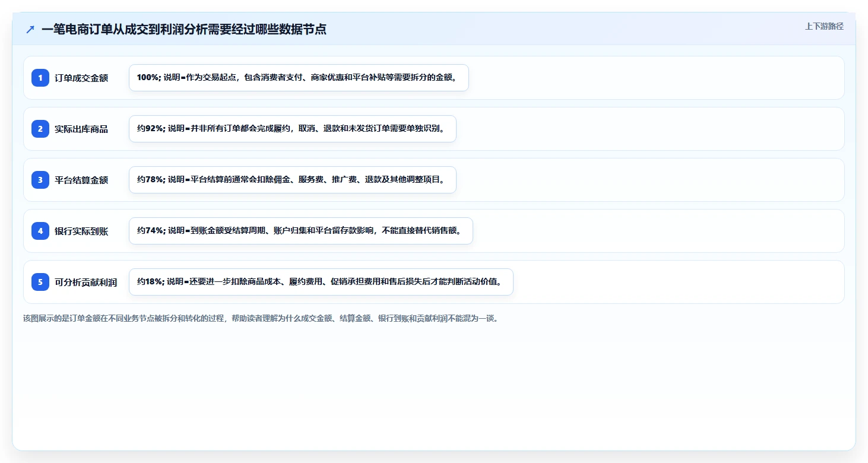The height and width of the screenshot is (463, 868).
Task: Click the arrow icon beside the title
Action: click(x=30, y=29)
